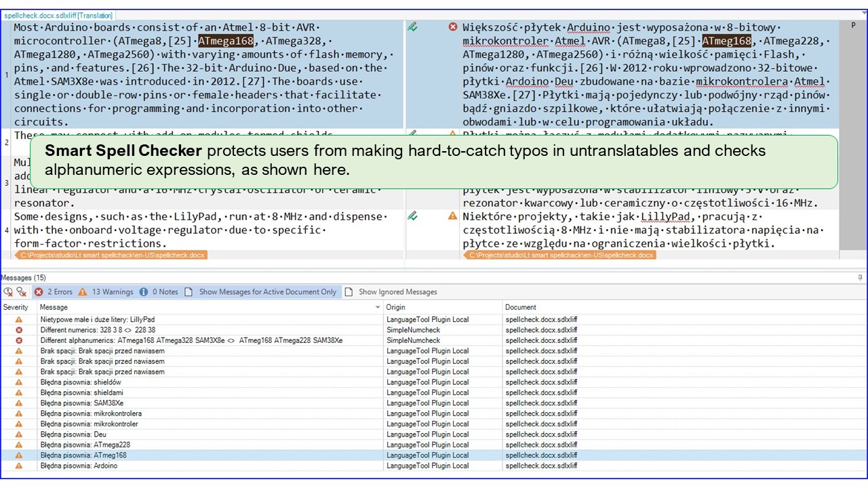
Task: Click the source file path tag under segment 4
Action: pyautogui.click(x=111, y=256)
